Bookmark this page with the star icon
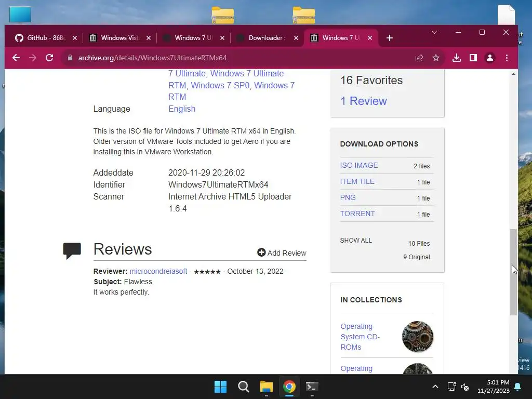This screenshot has height=399, width=532. tap(436, 58)
